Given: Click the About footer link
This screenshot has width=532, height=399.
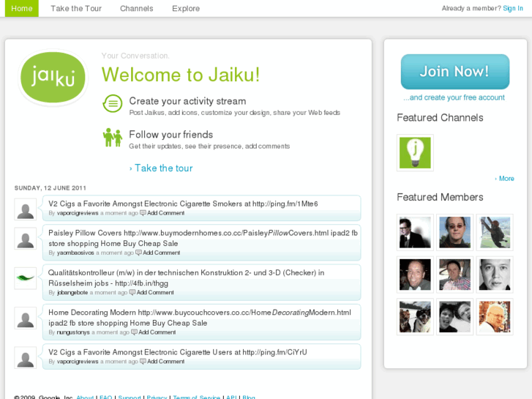Looking at the screenshot, I should pos(85,397).
